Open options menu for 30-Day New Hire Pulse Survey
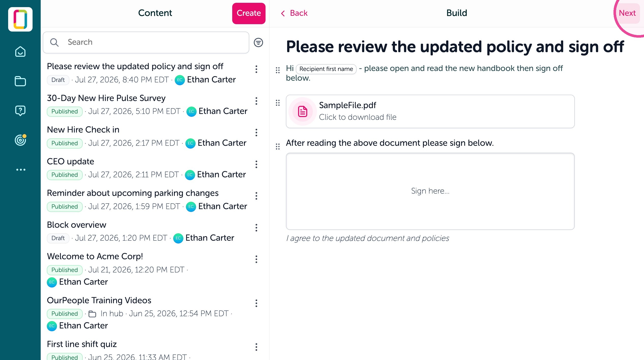The width and height of the screenshot is (644, 360). pos(256,101)
